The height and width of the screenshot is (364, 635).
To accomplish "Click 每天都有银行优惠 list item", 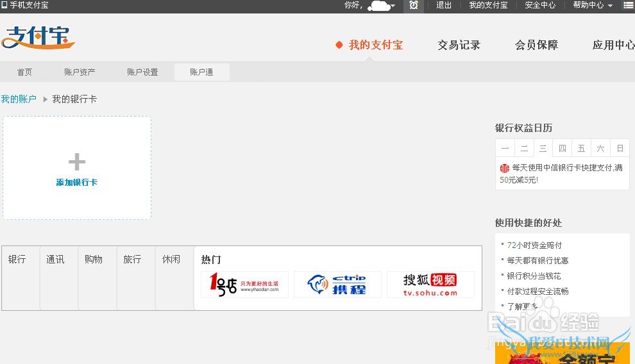I will [x=538, y=260].
